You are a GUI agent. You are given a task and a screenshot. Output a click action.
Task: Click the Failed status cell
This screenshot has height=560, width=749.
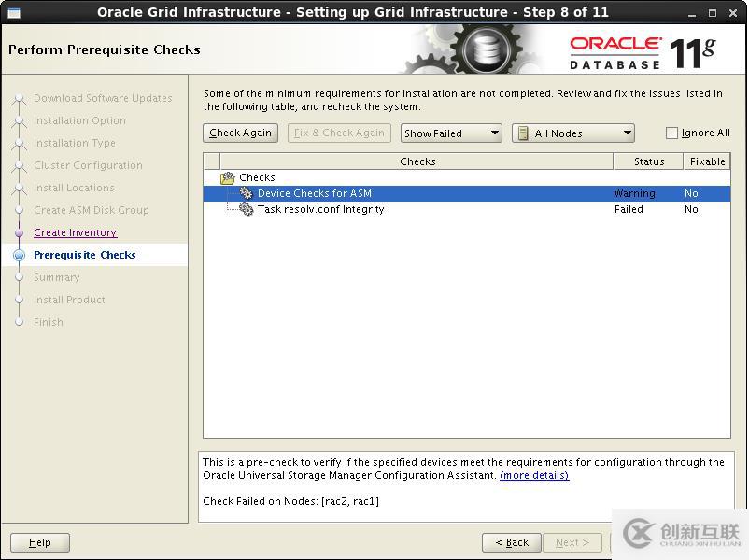tap(629, 209)
